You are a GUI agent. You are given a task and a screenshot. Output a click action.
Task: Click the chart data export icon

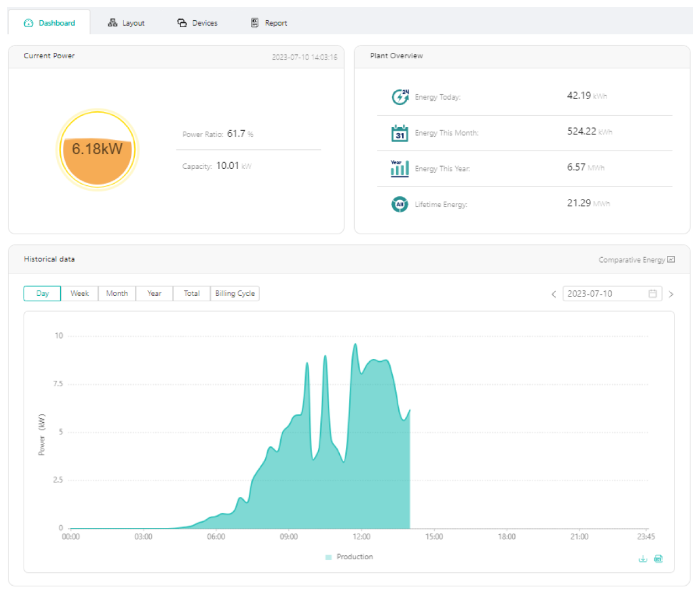(x=658, y=559)
